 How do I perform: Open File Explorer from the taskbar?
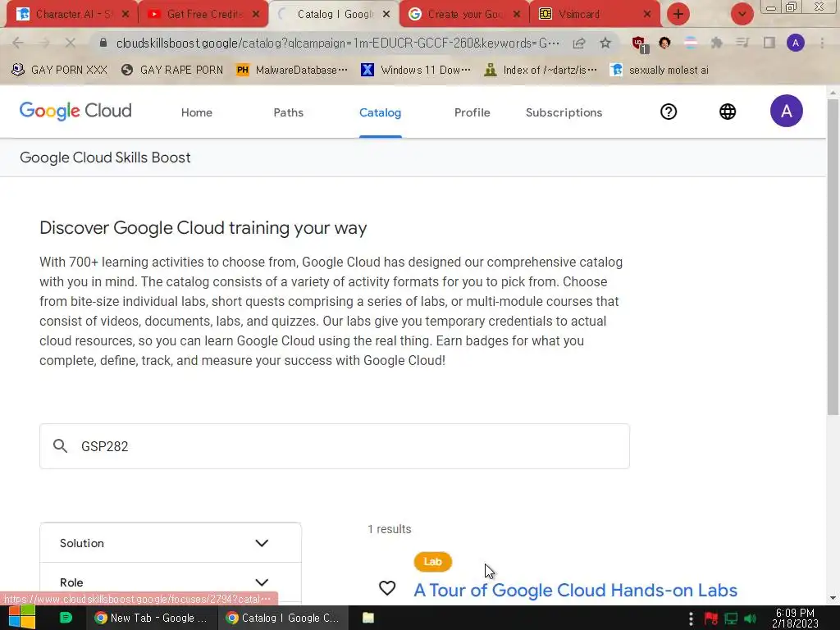click(x=368, y=618)
